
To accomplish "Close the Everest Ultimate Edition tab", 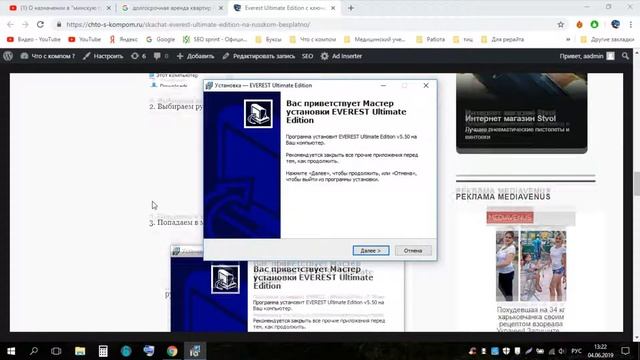I will [333, 8].
